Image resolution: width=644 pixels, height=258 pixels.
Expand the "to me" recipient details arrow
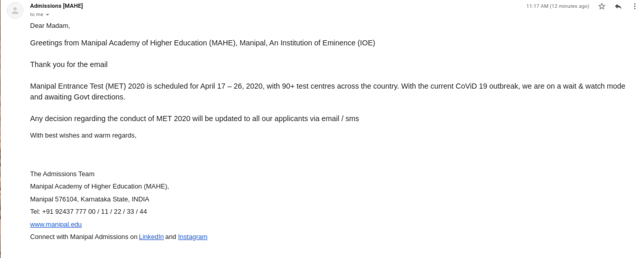[47, 14]
